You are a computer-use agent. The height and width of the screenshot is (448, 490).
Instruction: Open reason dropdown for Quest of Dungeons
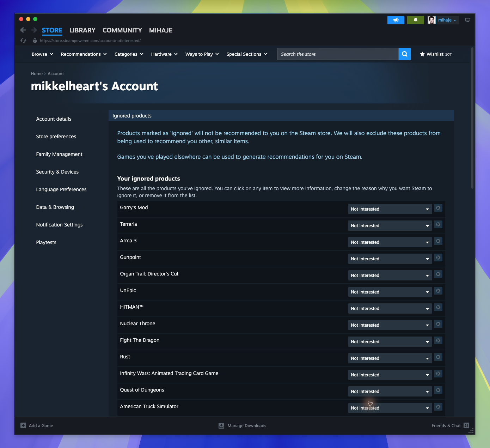pos(390,391)
